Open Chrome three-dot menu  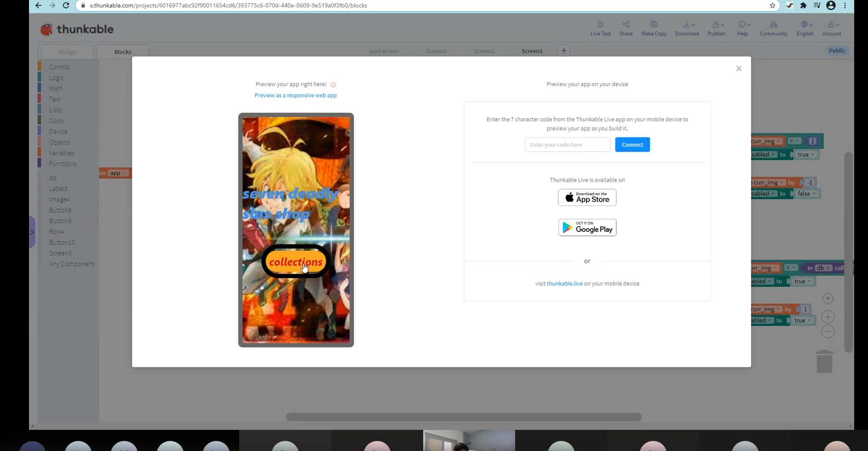[x=845, y=6]
